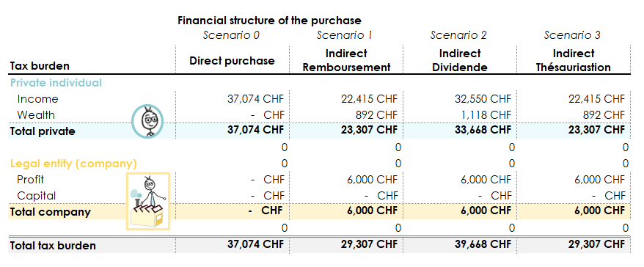Click the company factory illustration icon
The image size is (644, 267).
(148, 201)
